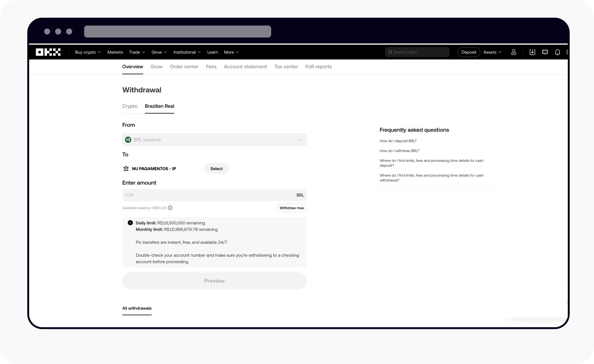594x364 pixels.
Task: Click the info icon next to available balance
Action: point(170,208)
